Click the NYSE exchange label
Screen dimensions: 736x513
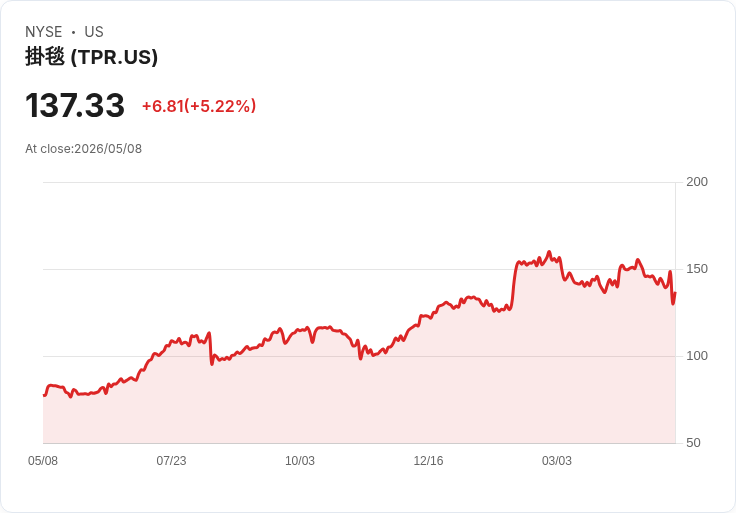coord(44,32)
